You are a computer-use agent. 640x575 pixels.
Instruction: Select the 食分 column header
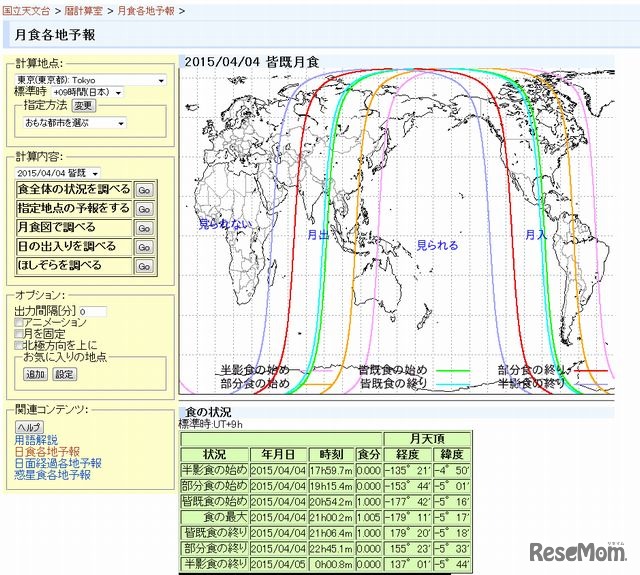[369, 455]
